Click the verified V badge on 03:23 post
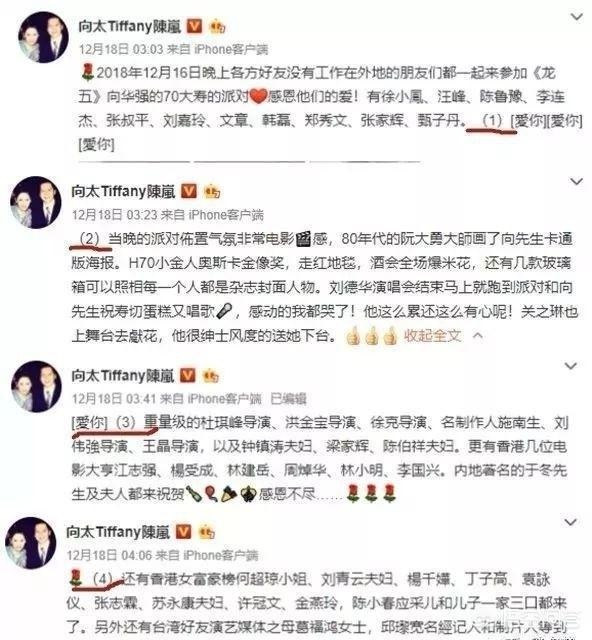 tap(189, 191)
